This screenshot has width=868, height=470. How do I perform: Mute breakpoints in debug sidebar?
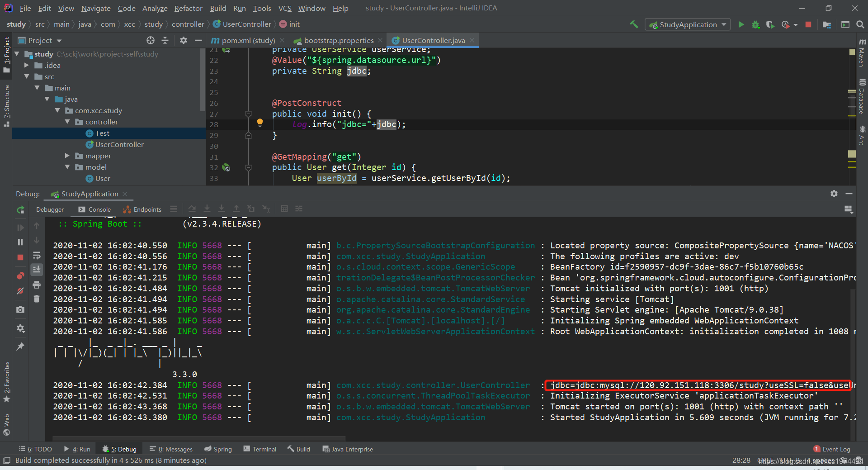[x=20, y=291]
